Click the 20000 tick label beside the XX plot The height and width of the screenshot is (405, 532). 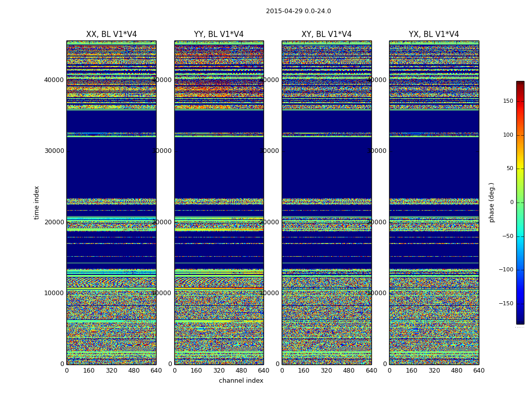tap(54, 222)
